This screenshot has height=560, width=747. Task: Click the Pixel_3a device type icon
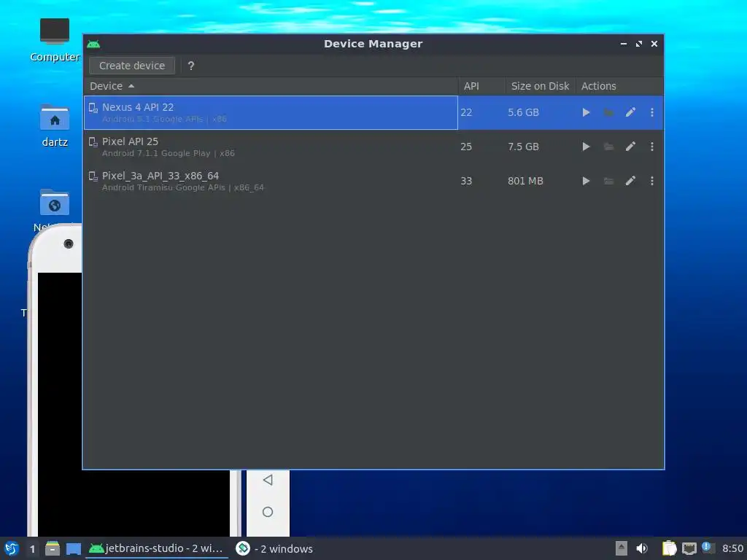[93, 176]
